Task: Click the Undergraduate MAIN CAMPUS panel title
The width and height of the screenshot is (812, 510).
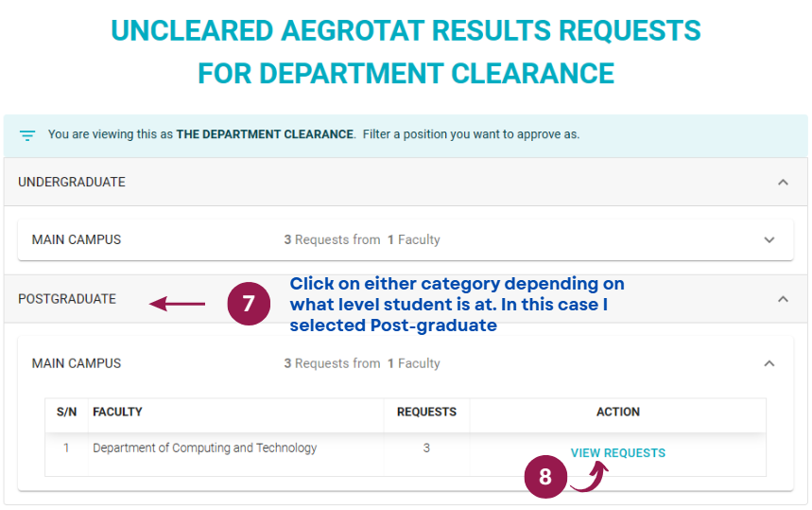Action: (x=77, y=240)
